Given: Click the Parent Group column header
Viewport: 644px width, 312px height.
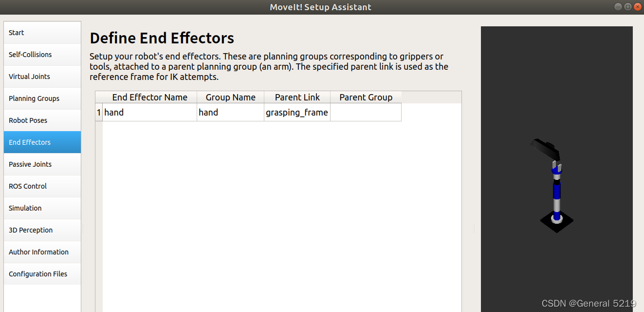Looking at the screenshot, I should [366, 97].
